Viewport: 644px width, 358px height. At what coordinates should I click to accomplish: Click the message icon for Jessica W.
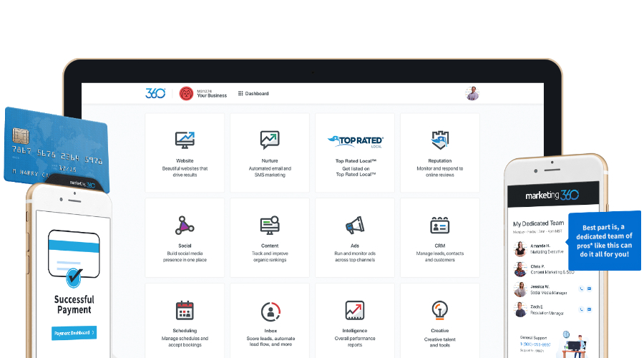click(x=590, y=289)
